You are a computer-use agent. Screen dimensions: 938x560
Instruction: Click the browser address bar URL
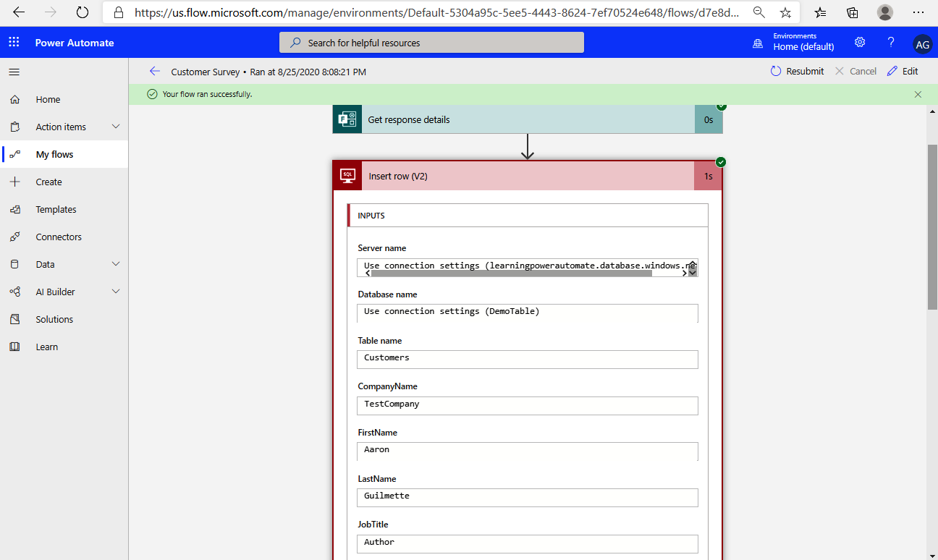pyautogui.click(x=436, y=12)
